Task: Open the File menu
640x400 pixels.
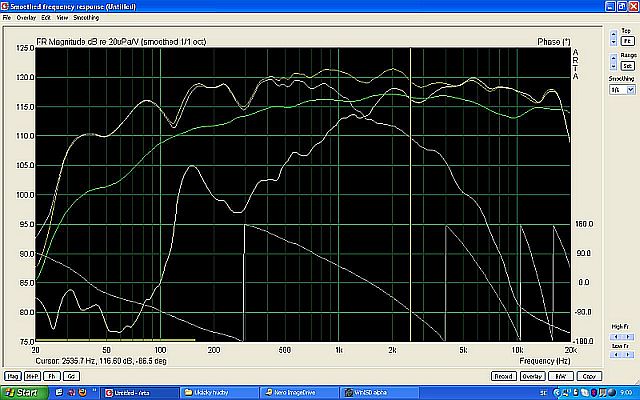Action: point(7,18)
